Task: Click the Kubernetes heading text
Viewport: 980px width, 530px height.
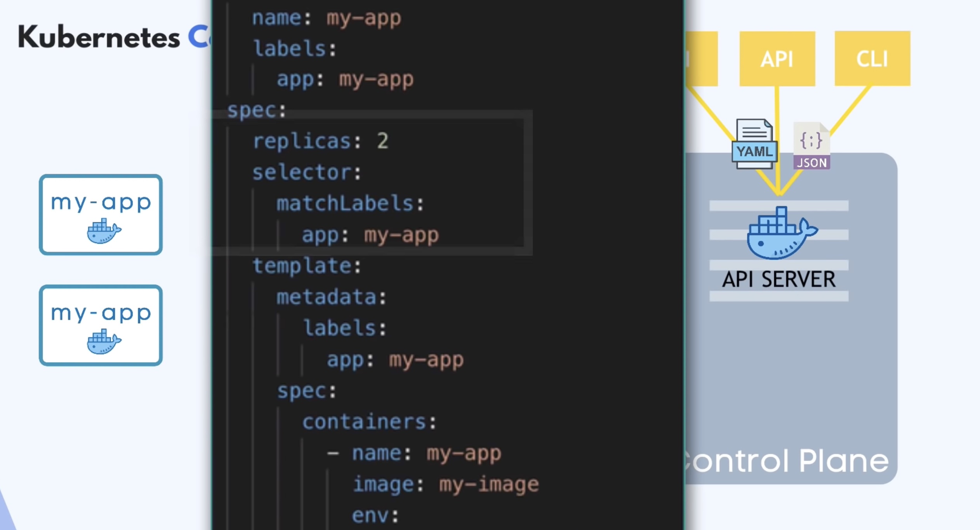Action: coord(99,37)
